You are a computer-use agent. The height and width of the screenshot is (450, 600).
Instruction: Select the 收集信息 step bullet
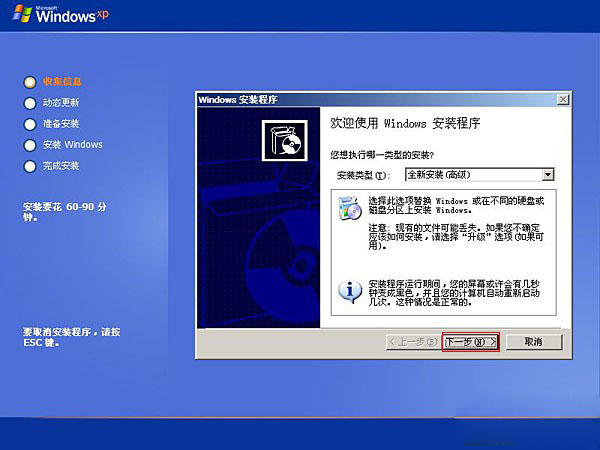point(30,82)
